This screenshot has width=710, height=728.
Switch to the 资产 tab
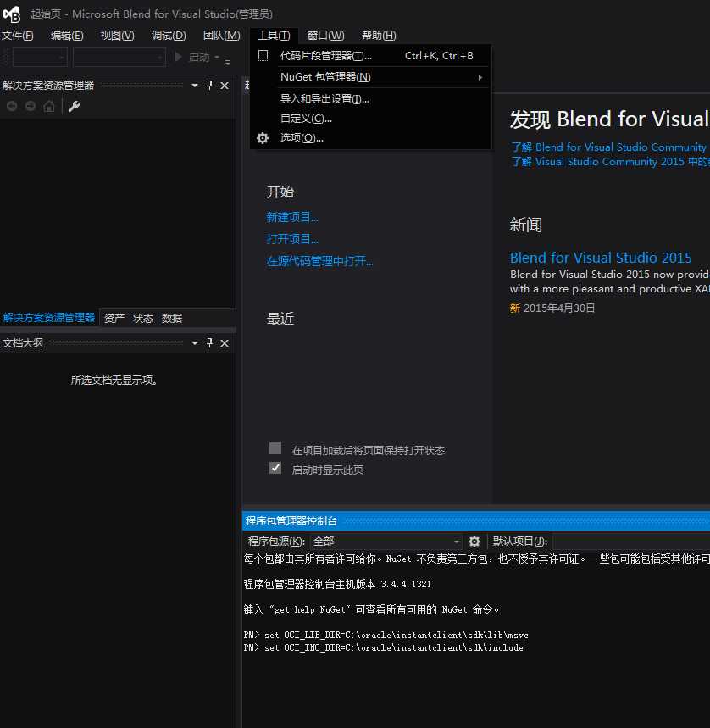tap(114, 318)
